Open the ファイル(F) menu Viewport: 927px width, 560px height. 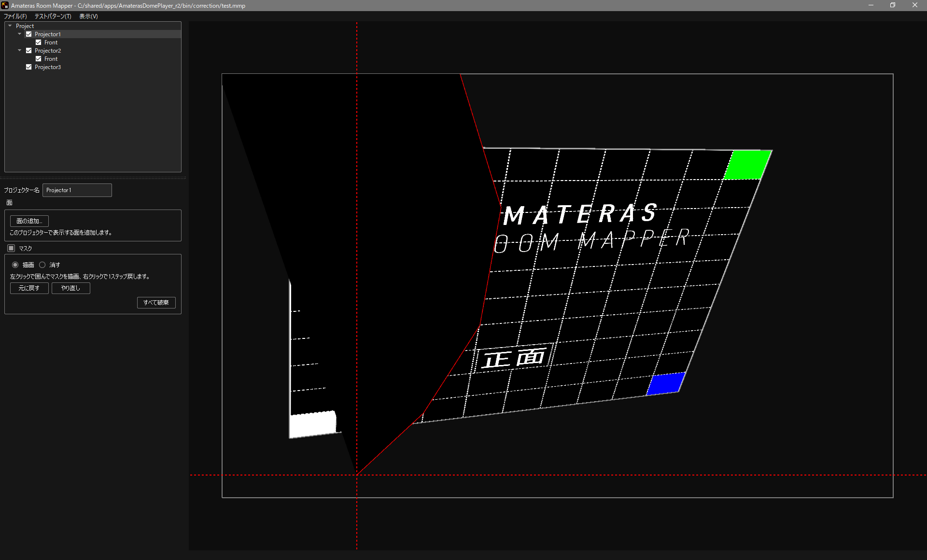pyautogui.click(x=15, y=16)
